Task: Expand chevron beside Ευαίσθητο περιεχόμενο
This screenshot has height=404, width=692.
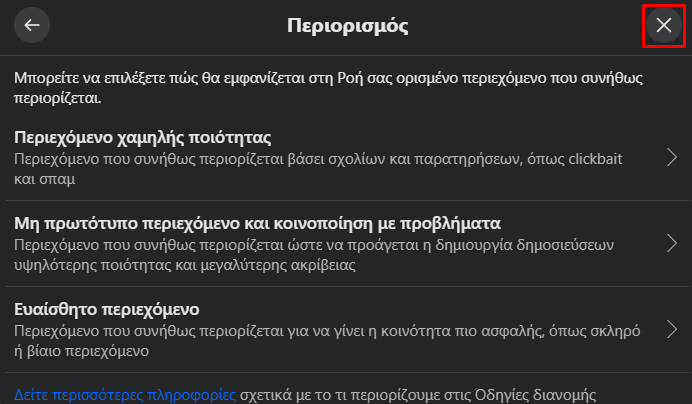Action: pos(672,329)
